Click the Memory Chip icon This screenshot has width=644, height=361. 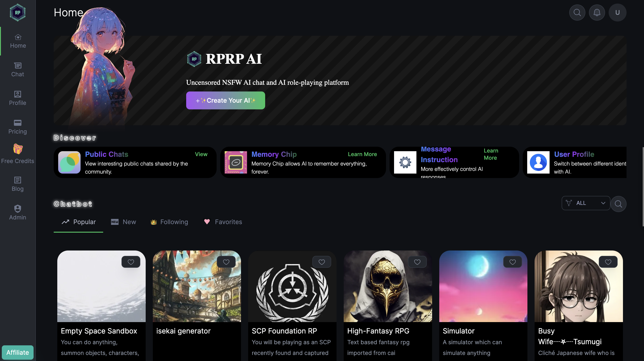pos(235,162)
